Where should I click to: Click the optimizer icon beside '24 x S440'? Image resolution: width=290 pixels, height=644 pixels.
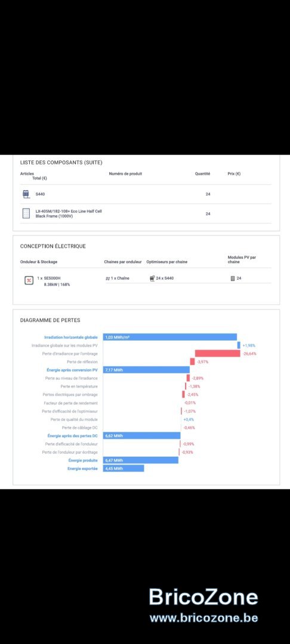click(x=152, y=278)
